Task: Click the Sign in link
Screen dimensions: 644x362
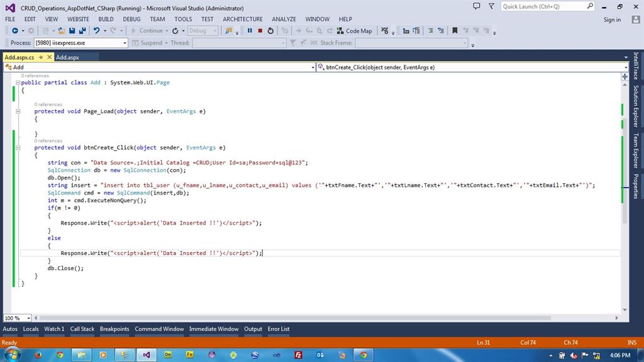Action: pyautogui.click(x=612, y=20)
